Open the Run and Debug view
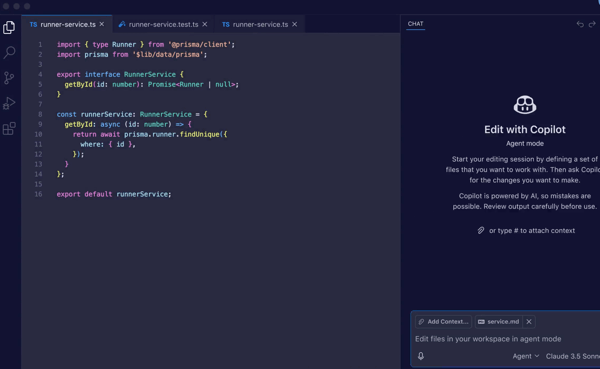Screen dimensions: 600x369 pos(9,103)
